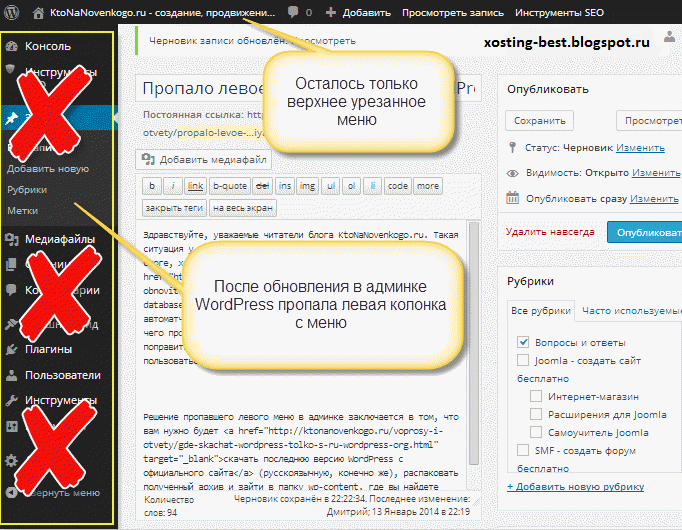Click Изменить next to Статус: Черновик

click(x=640, y=148)
